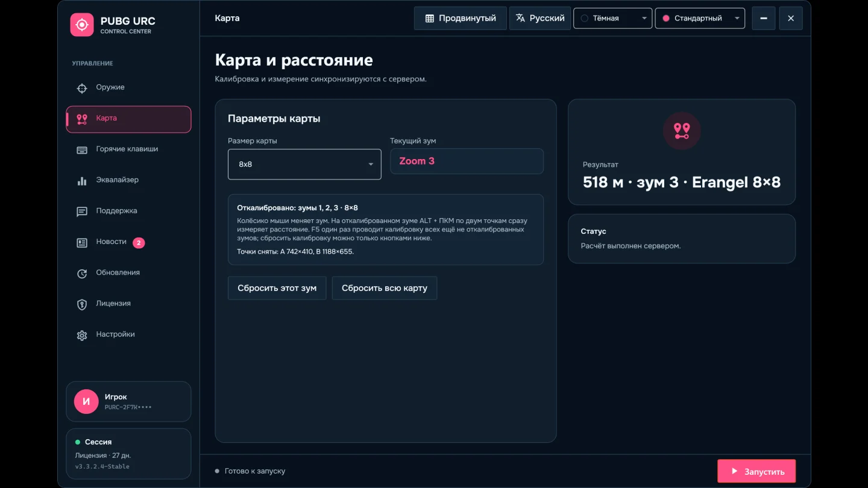Viewport: 868px width, 488px height.
Task: Expand the Размер карты 8x8 dropdown
Action: pos(304,164)
